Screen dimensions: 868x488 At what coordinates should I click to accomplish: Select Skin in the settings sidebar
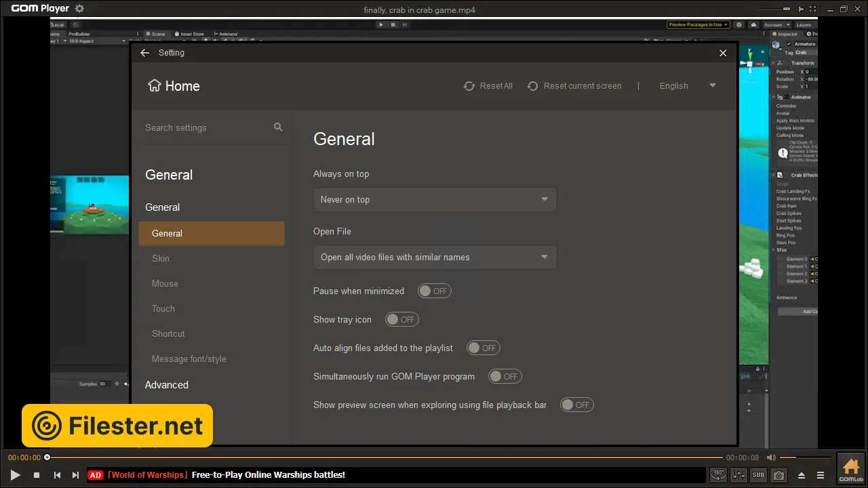click(x=161, y=258)
